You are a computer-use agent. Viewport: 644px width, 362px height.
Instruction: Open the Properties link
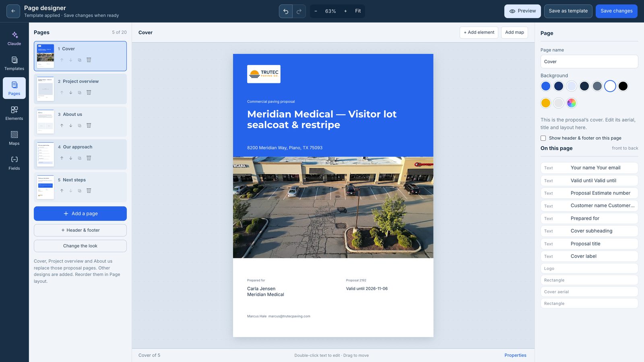point(515,355)
